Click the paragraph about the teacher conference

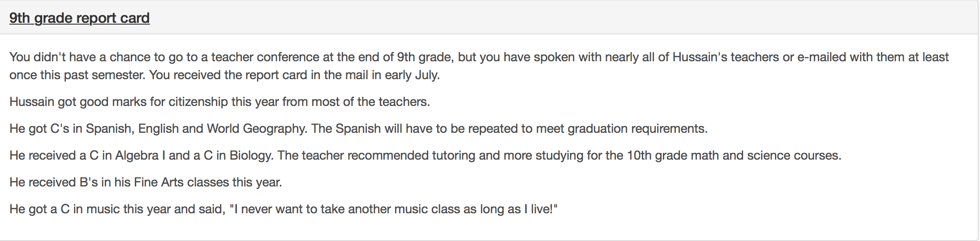tap(479, 66)
